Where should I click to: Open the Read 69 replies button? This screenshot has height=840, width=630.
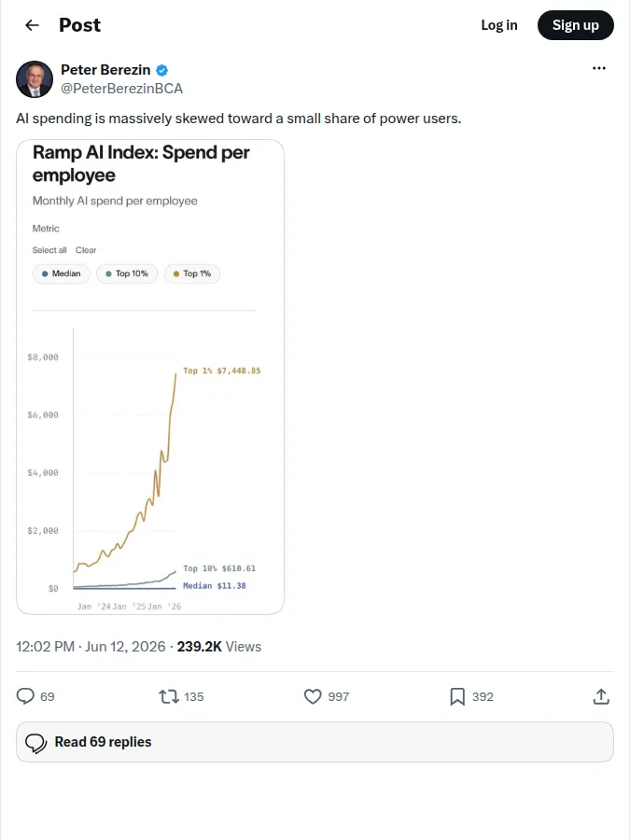pos(315,742)
